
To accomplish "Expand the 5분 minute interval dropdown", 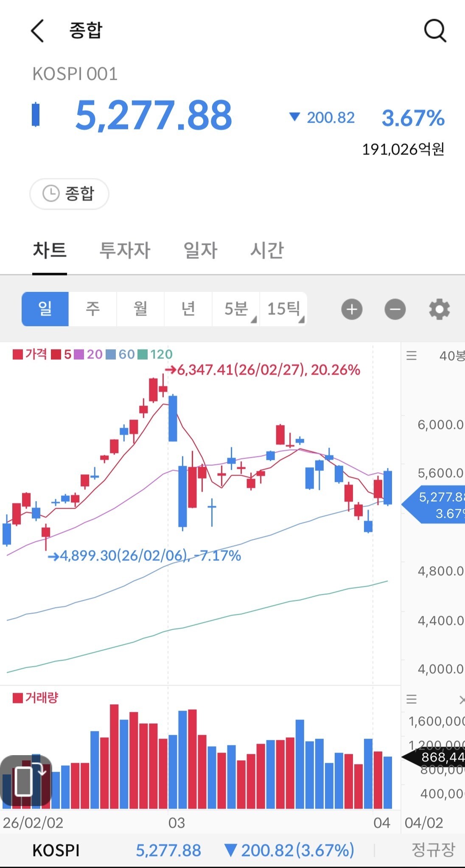I will 236,309.
